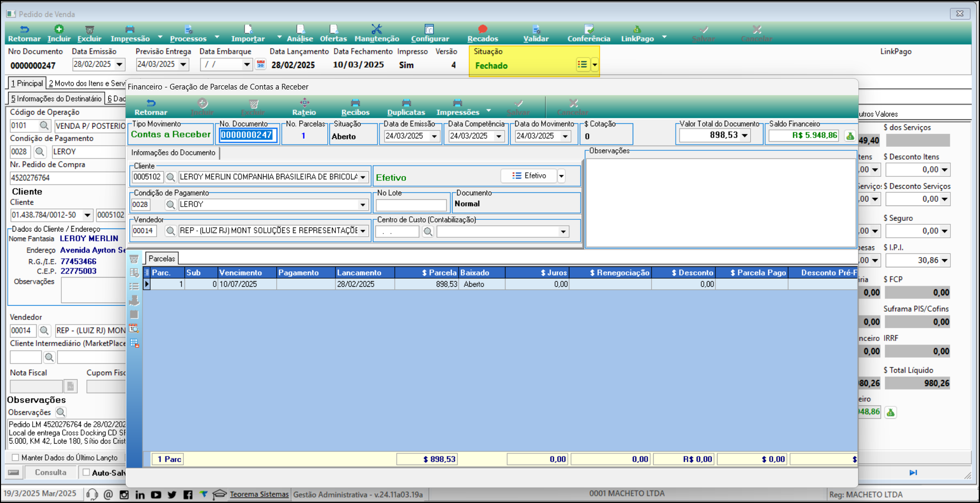Open the LinkedIn icon in the status bar
The width and height of the screenshot is (980, 503).
coord(140,494)
